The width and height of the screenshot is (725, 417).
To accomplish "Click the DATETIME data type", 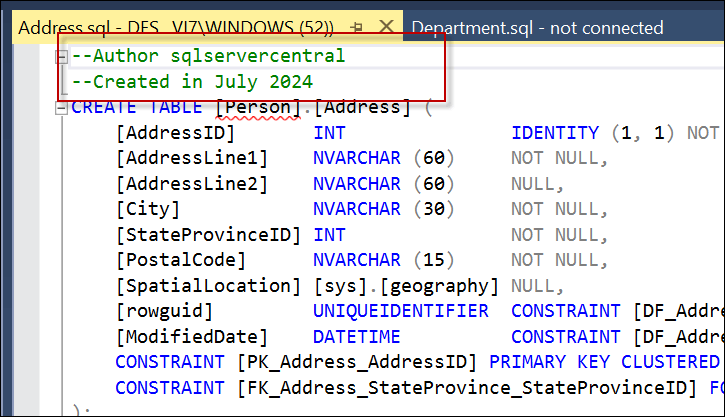I will point(356,337).
